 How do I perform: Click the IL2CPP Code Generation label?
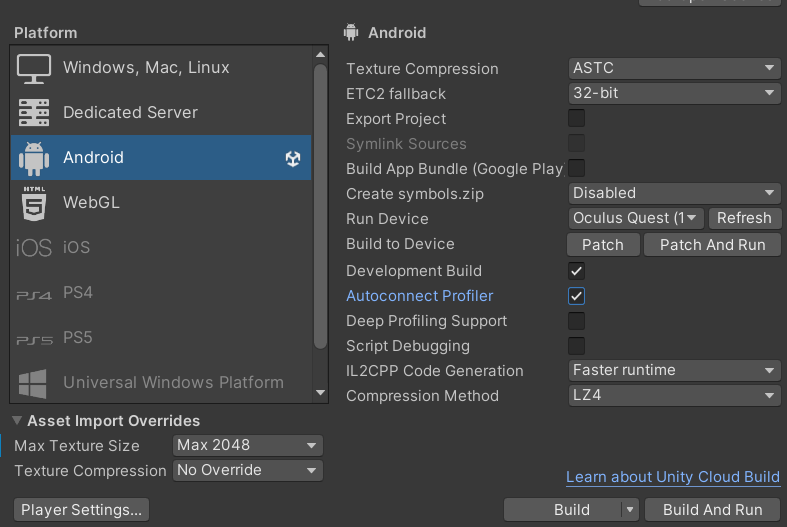coord(435,371)
